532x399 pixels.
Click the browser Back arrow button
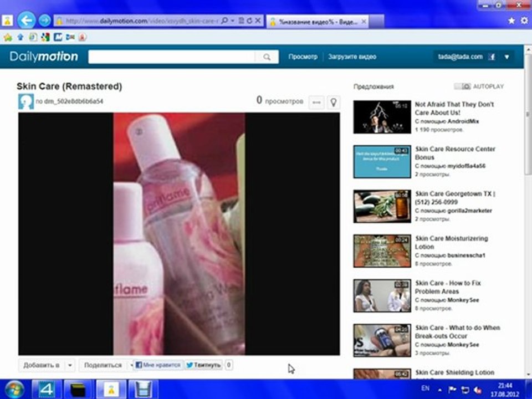click(27, 21)
